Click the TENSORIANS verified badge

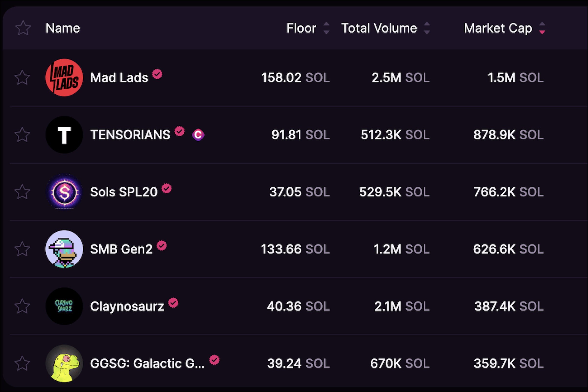click(x=180, y=131)
